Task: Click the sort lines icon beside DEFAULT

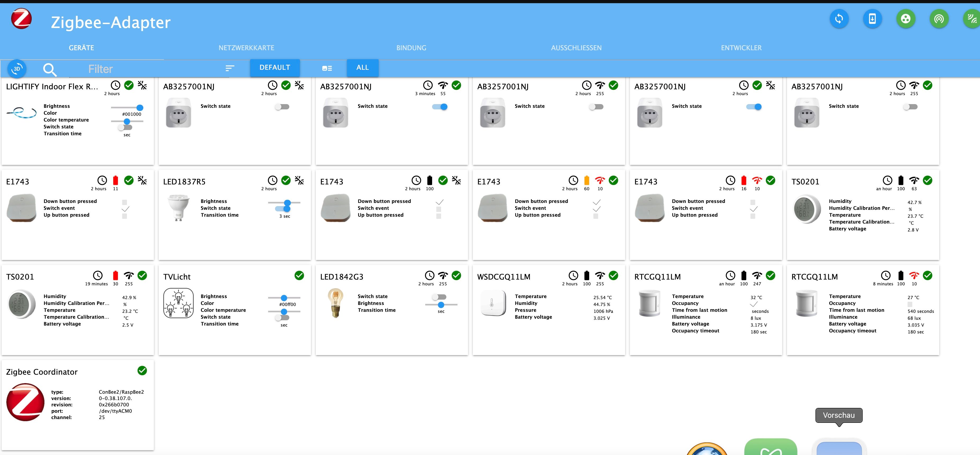Action: [230, 68]
